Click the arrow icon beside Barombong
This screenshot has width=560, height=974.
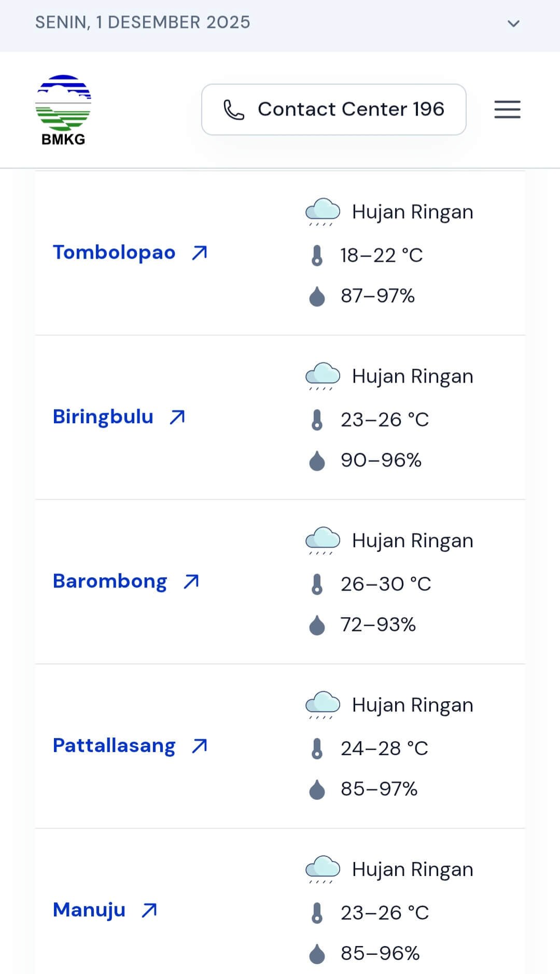[191, 581]
